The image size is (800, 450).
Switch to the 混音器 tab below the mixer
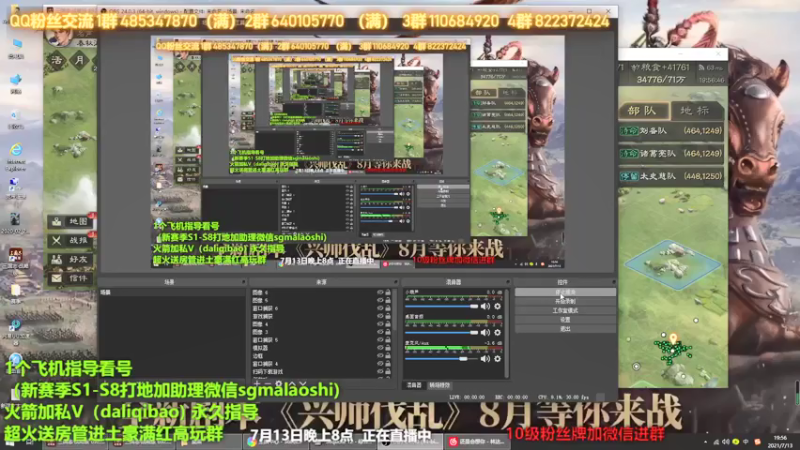coord(414,385)
